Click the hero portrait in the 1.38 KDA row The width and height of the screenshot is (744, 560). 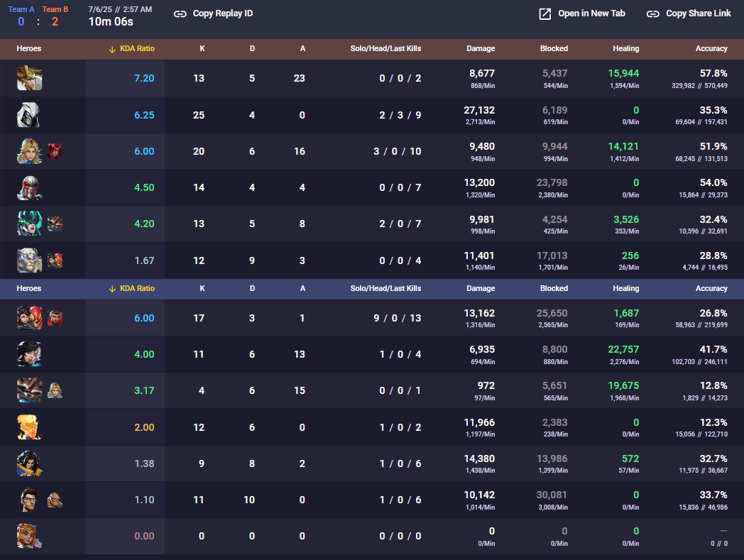29,463
